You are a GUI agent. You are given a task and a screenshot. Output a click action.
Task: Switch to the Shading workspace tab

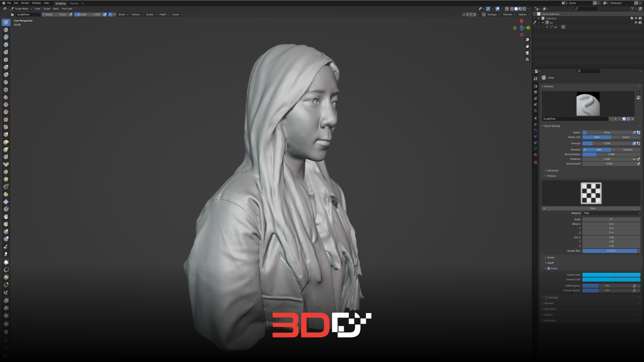[74, 3]
